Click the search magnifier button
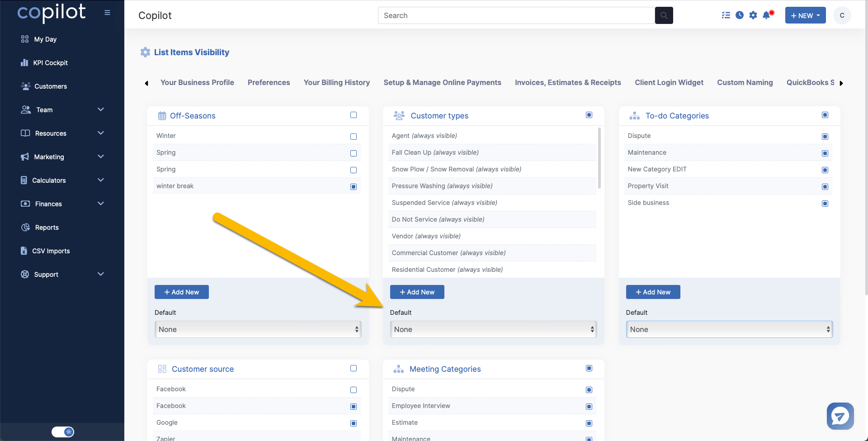 pyautogui.click(x=664, y=15)
